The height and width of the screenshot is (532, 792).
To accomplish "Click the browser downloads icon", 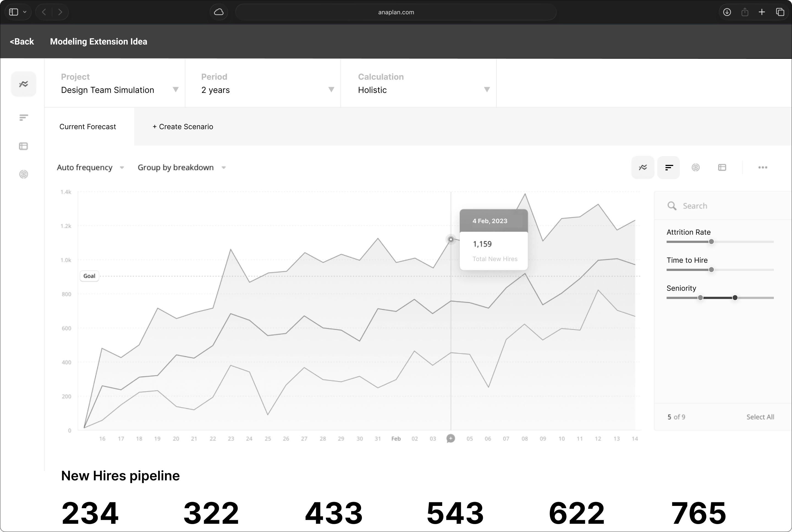I will [727, 12].
